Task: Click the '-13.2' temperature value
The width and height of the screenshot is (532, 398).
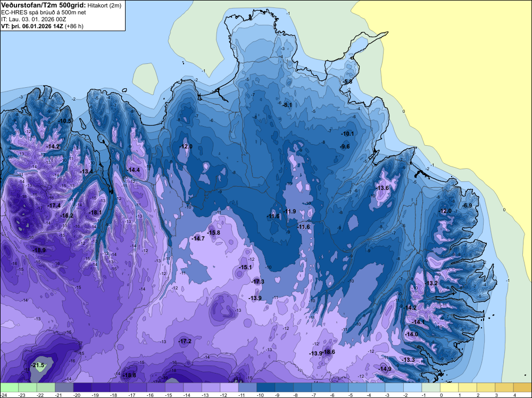Action: pos(431,283)
